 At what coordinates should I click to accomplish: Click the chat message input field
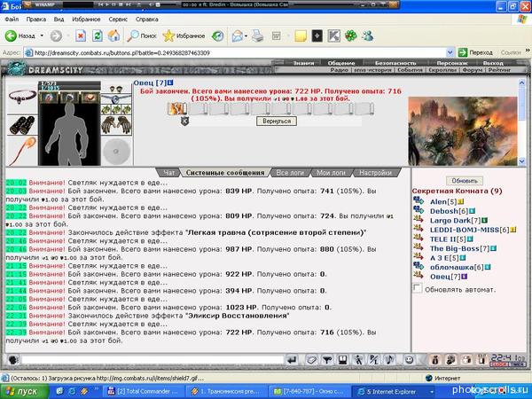point(152,360)
